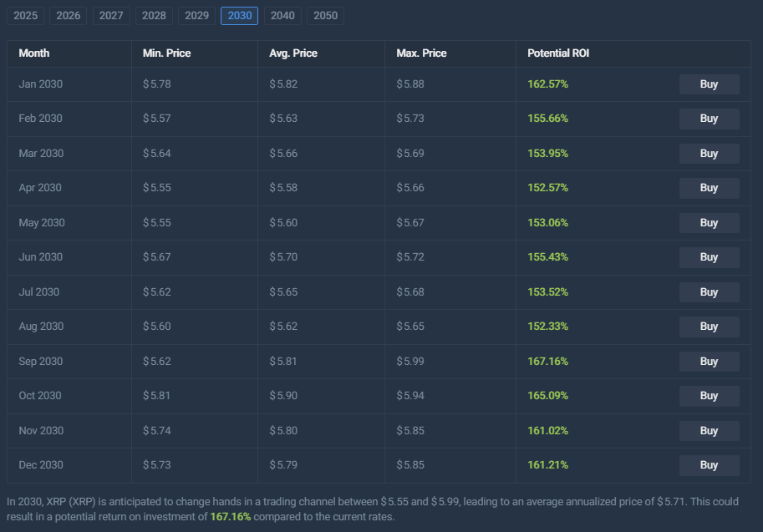Buy at the Jun 2030 price
The width and height of the screenshot is (763, 532).
coord(709,257)
